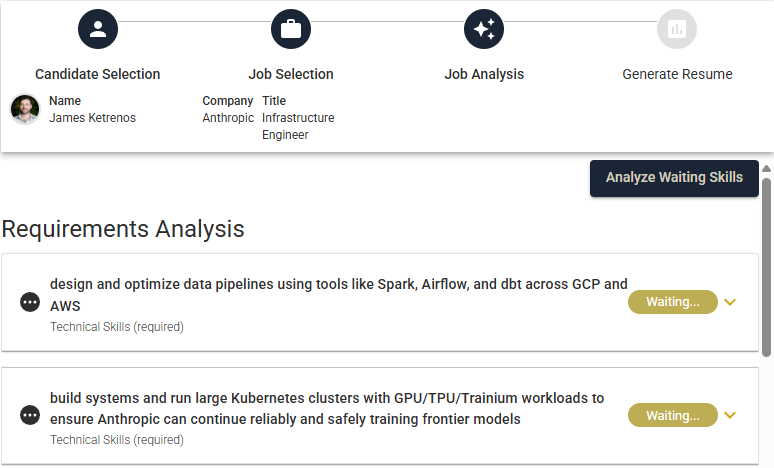The height and width of the screenshot is (468, 774).
Task: Click the Waiting status on Kubernetes requirement
Action: coord(672,415)
